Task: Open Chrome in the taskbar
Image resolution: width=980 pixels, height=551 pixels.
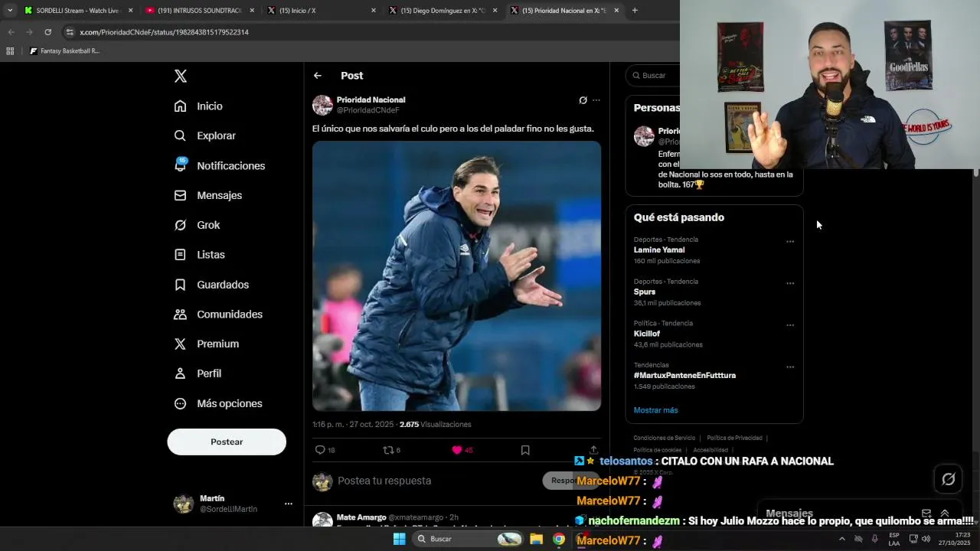Action: click(559, 539)
